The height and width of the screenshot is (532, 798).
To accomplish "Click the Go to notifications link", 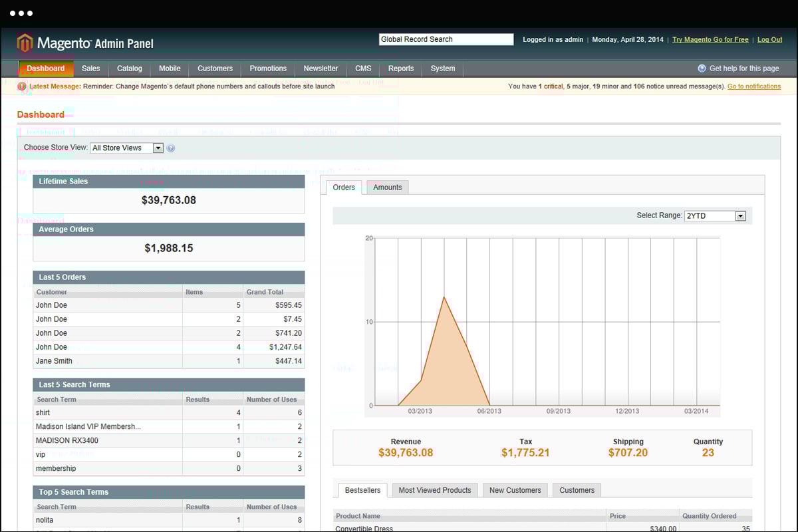I will [754, 86].
